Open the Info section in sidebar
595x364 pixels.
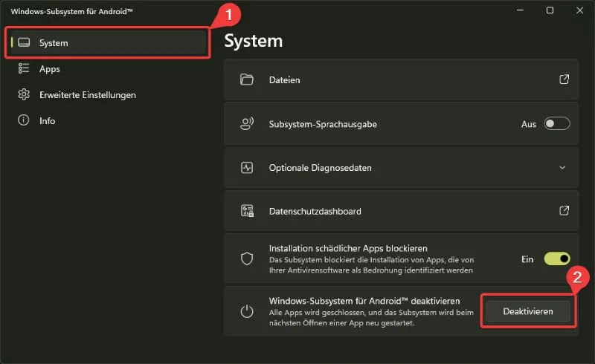tap(107, 120)
